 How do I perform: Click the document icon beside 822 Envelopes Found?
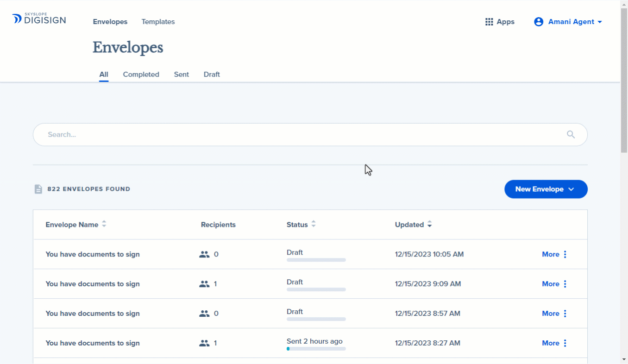[x=38, y=189]
